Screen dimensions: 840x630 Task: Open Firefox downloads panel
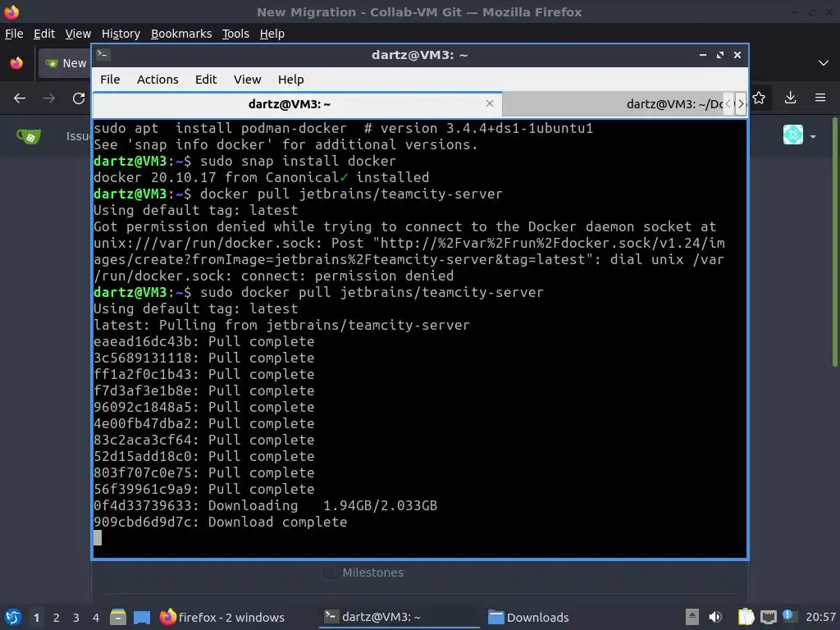point(790,98)
